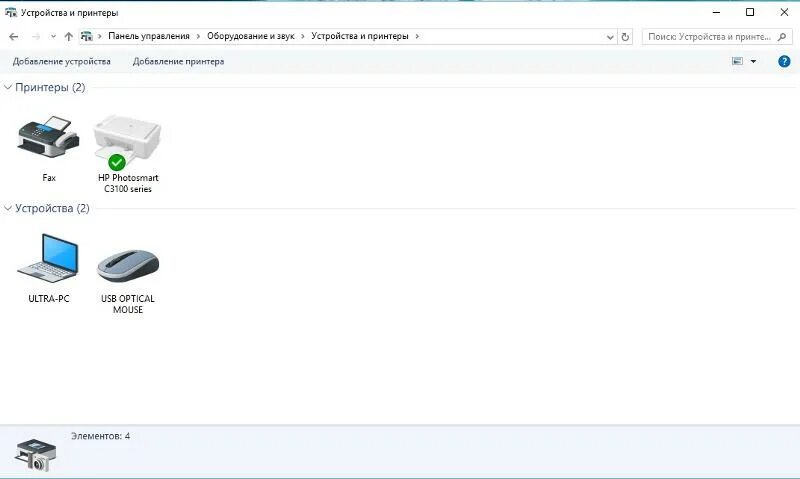The width and height of the screenshot is (800, 479).
Task: Open the recent locations dropdown arrow
Action: point(53,36)
